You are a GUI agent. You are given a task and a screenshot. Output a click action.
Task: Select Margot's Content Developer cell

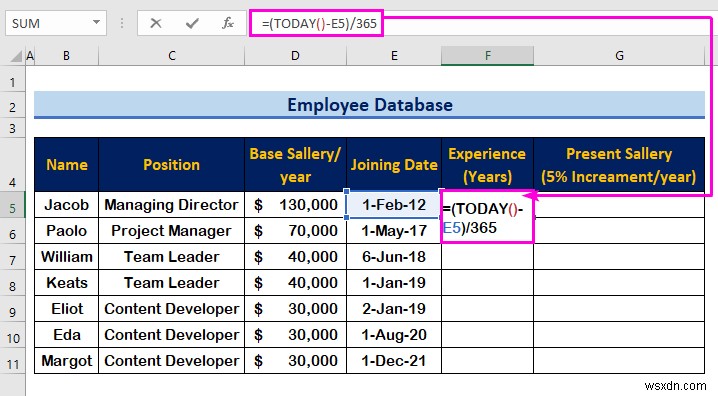click(x=172, y=361)
